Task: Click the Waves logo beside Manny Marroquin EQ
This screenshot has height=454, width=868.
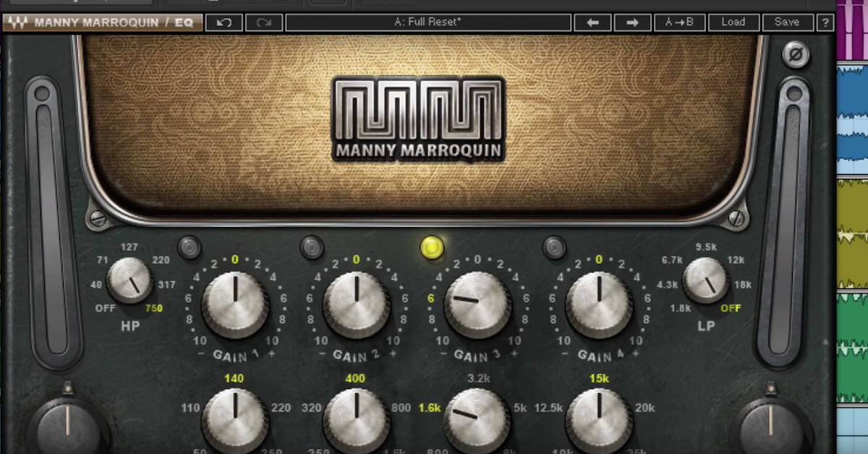Action: [17, 22]
